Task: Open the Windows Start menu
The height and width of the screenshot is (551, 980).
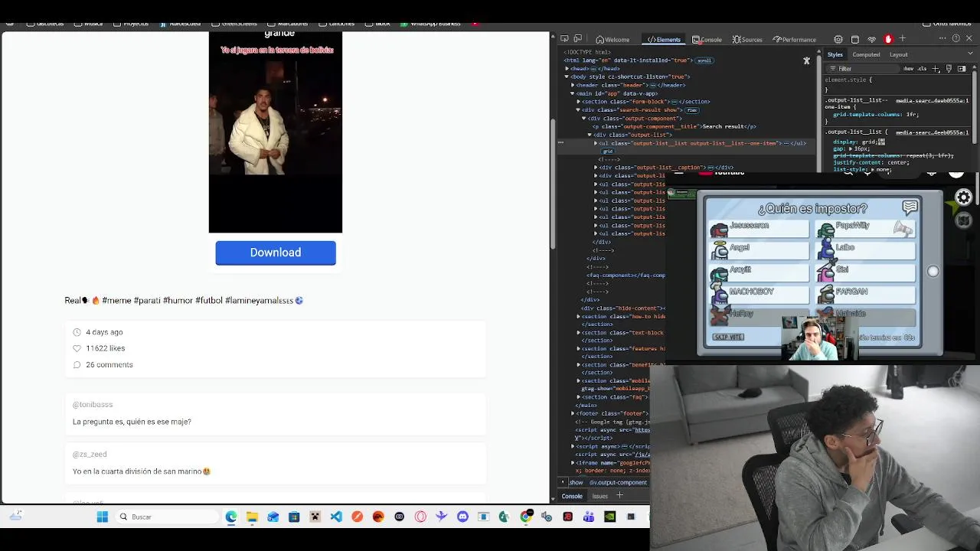Action: [x=103, y=517]
